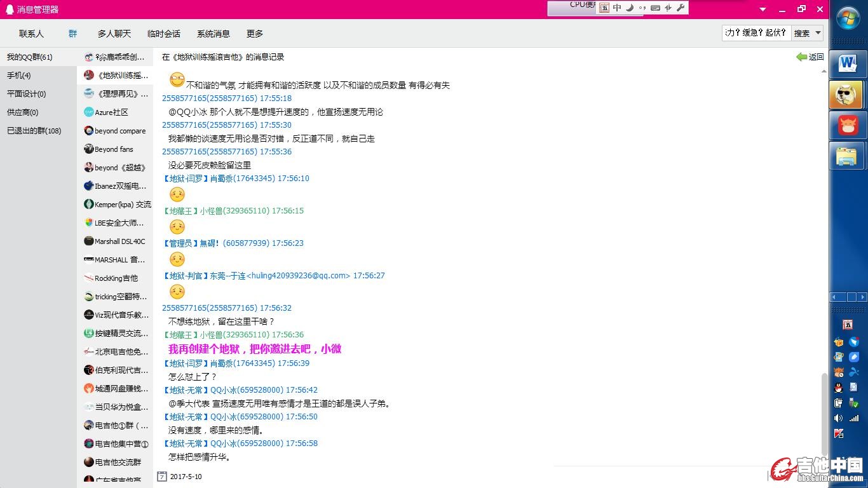
Task: Click the 搜索 search button
Action: tap(802, 33)
